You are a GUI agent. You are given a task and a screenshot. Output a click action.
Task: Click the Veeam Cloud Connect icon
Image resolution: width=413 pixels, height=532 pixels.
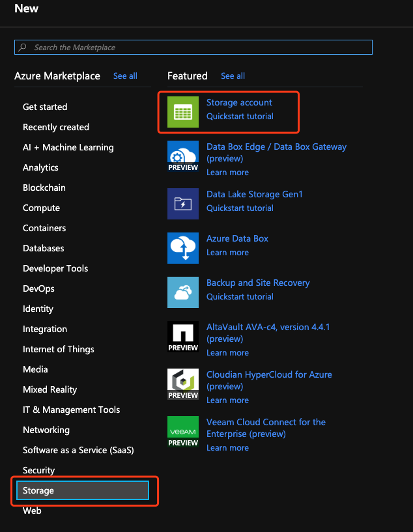click(183, 432)
